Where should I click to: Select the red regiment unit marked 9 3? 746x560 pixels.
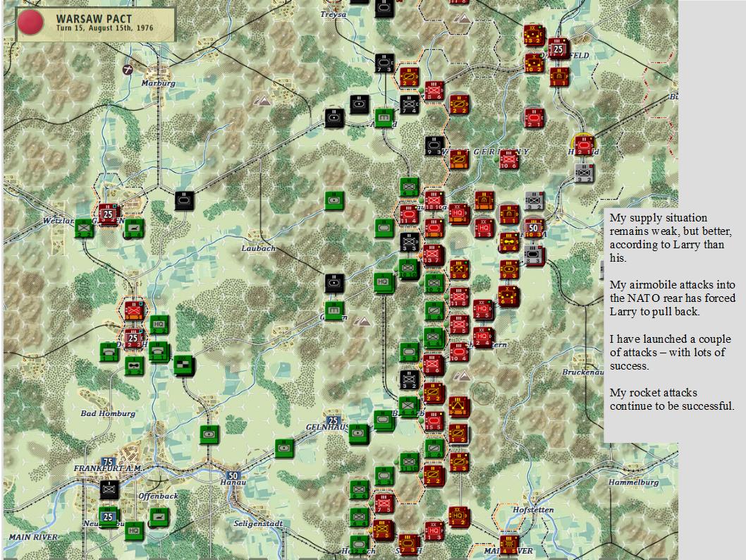[x=508, y=269]
